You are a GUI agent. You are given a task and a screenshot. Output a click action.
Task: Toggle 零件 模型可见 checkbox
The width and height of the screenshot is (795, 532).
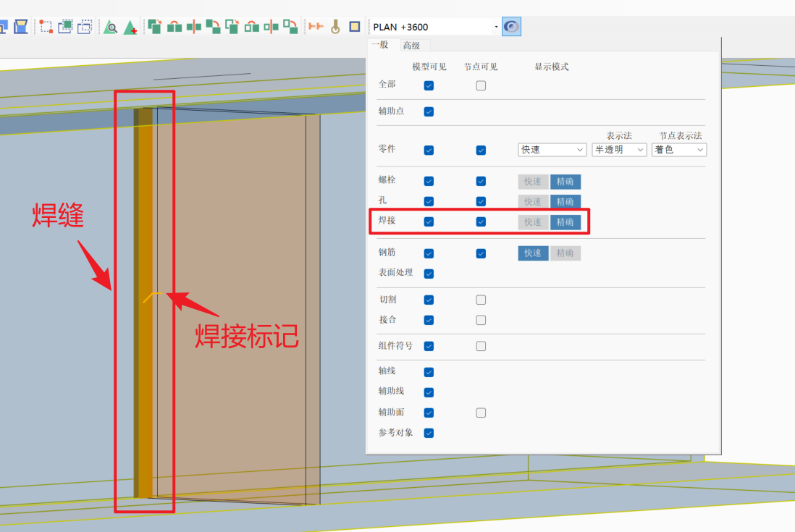[429, 150]
